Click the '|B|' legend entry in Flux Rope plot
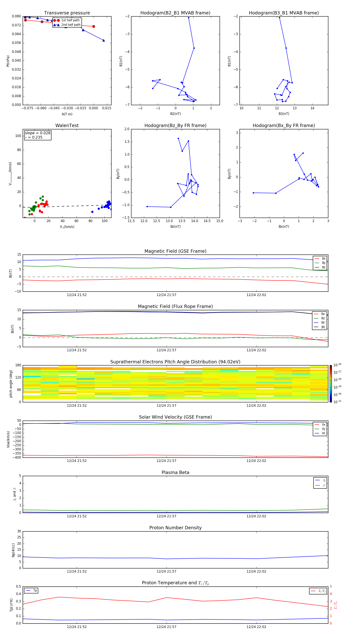This screenshot has height=644, width=351. [320, 327]
